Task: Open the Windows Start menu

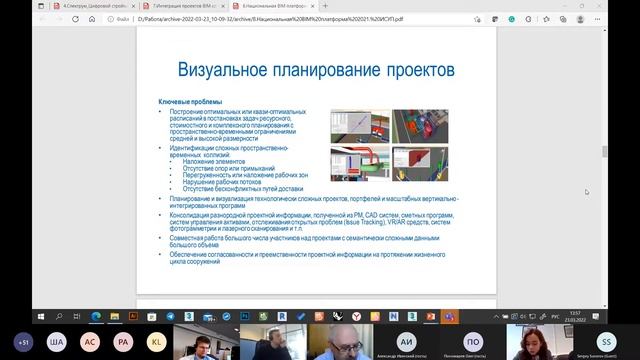Action: click(x=41, y=316)
